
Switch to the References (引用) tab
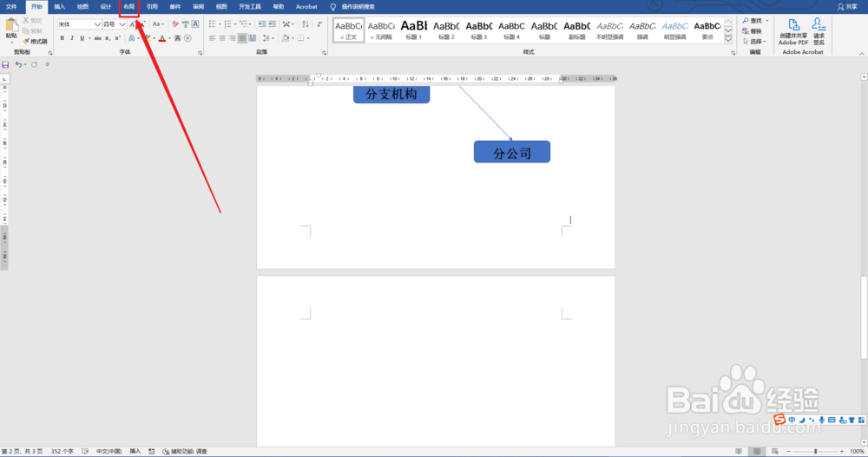click(152, 7)
